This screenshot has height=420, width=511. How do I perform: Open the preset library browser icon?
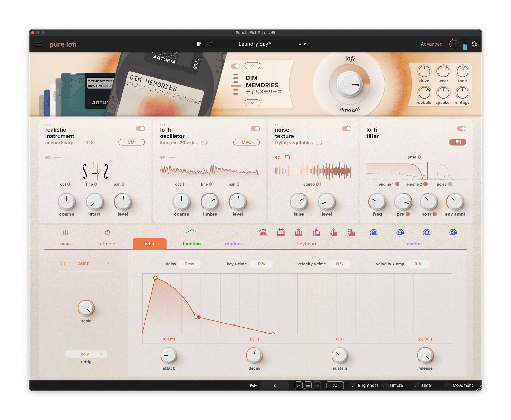point(199,44)
